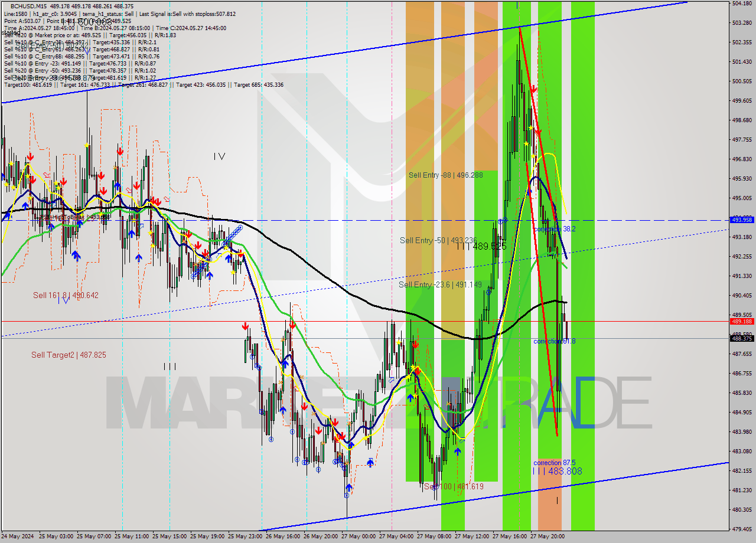Click the 'Sell 161.8 | 490.642' label
The image size is (756, 543).
pyautogui.click(x=66, y=295)
